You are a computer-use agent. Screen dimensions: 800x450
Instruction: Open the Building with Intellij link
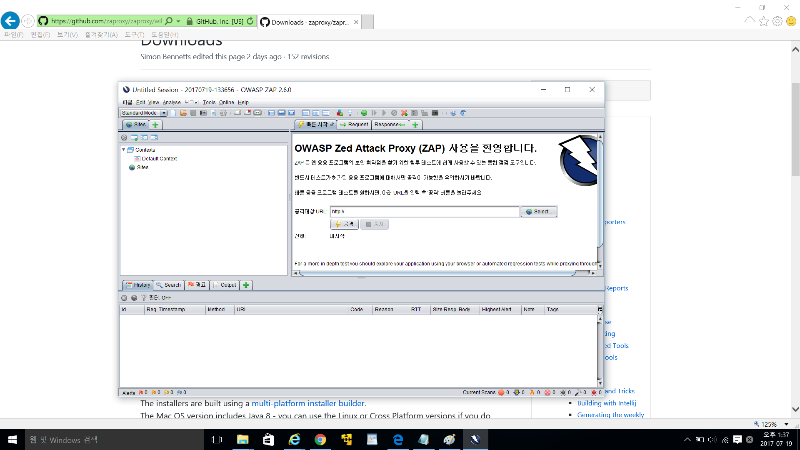tap(607, 403)
